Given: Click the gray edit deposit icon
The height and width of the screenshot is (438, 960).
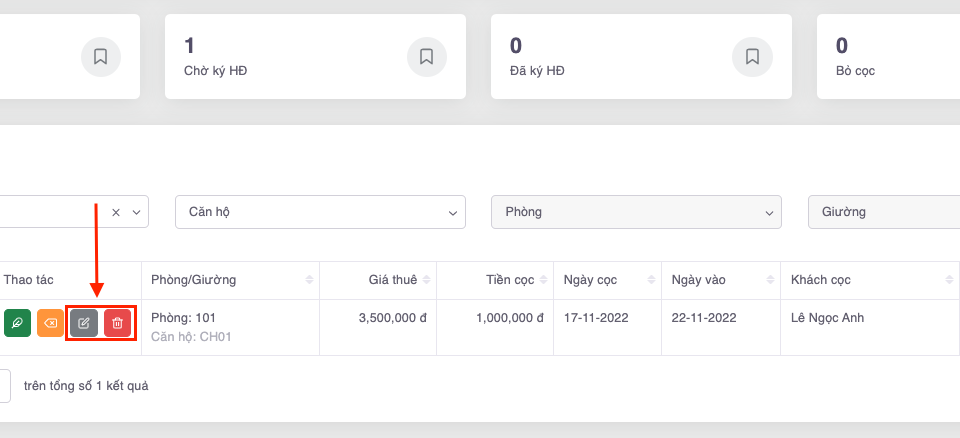Looking at the screenshot, I should click(84, 323).
